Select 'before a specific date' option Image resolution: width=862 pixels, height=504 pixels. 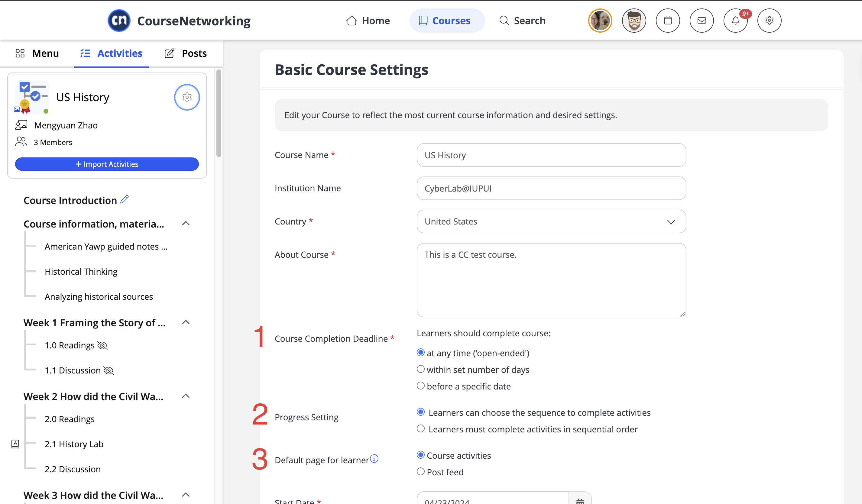[420, 386]
